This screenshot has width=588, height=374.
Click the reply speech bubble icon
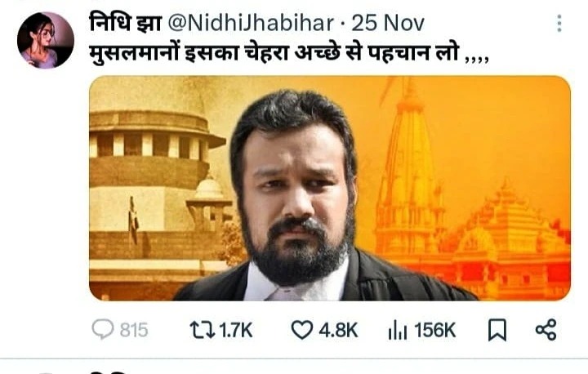(x=103, y=329)
